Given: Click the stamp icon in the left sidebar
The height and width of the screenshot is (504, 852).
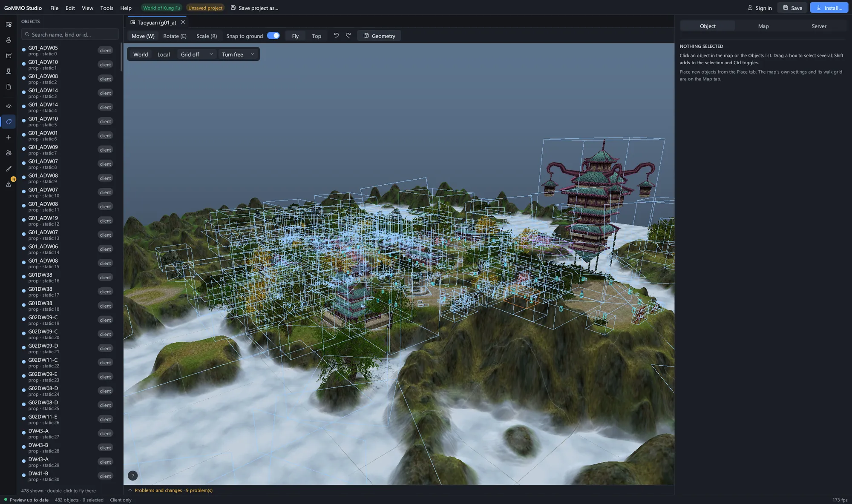Looking at the screenshot, I should (x=9, y=71).
